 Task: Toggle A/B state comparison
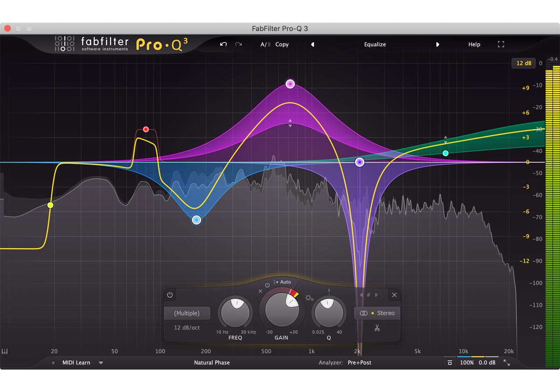tap(266, 44)
